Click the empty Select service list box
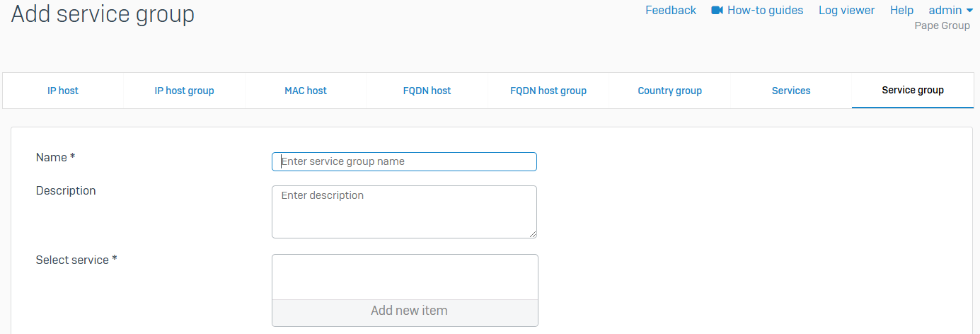The width and height of the screenshot is (980, 334). tap(405, 277)
